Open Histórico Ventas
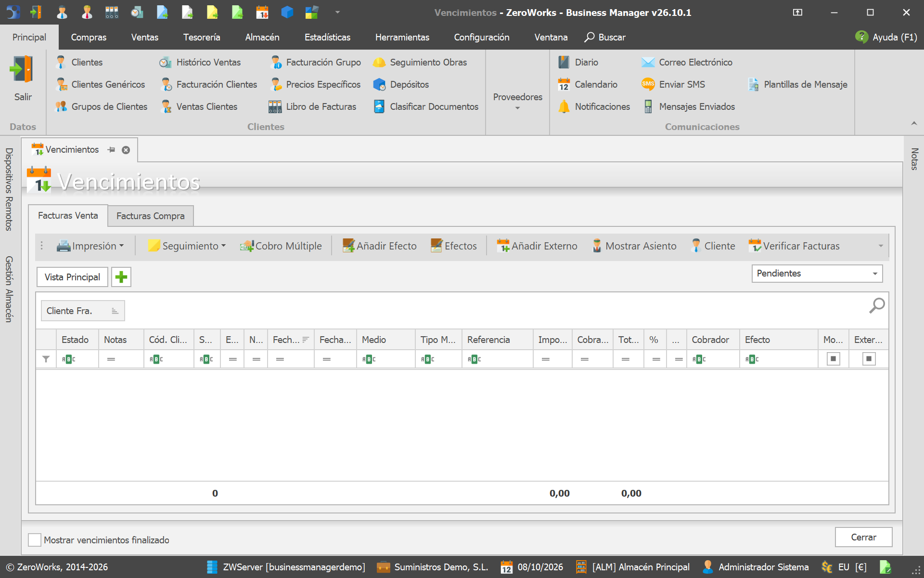Viewport: 924px width, 578px height. [x=200, y=62]
